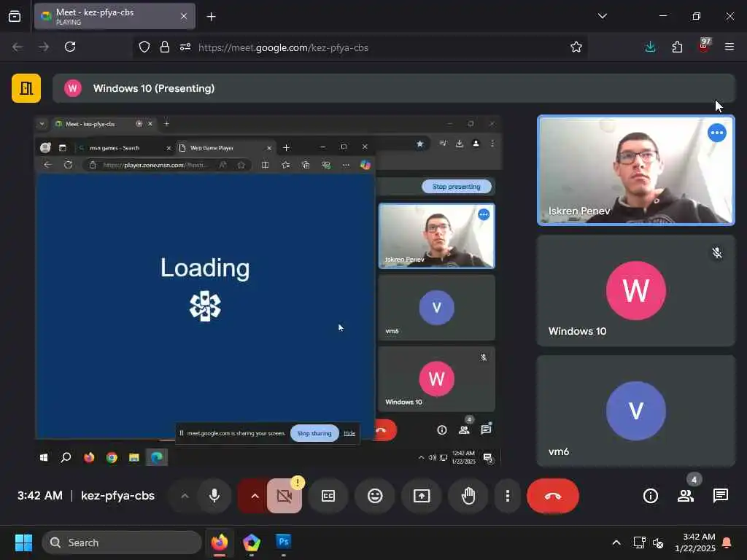Select the Iskren Penev video tile
Viewport: 747px width, 560px height.
(x=636, y=170)
